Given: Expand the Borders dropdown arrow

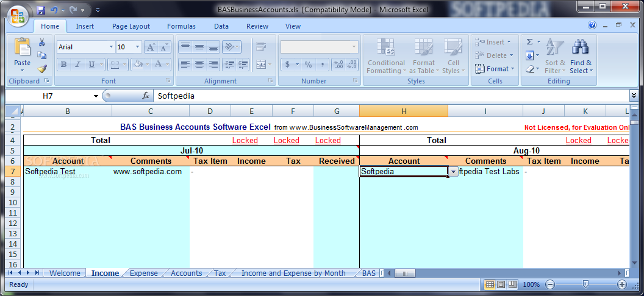Looking at the screenshot, I should click(125, 65).
